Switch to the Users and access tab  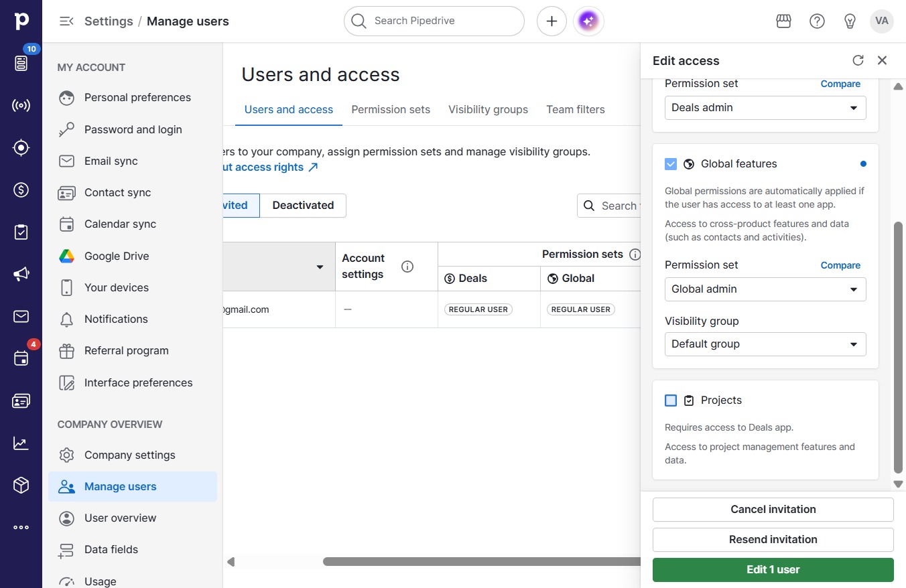(x=289, y=110)
